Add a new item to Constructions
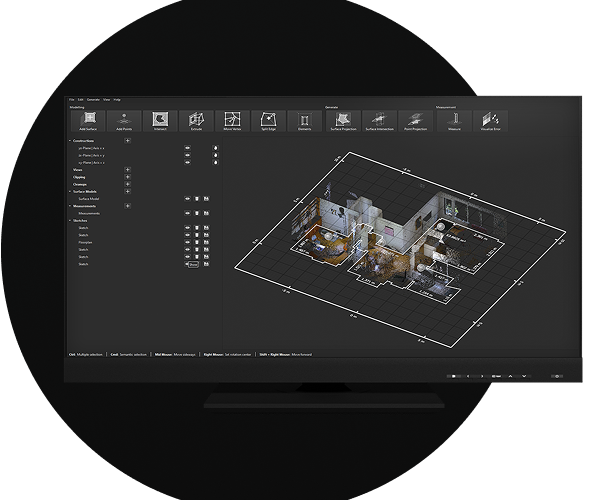This screenshot has height=500, width=615. 127,141
